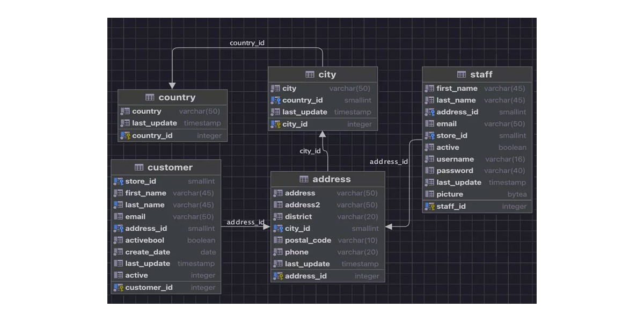Click foreign key icon of store_id in staff table
The width and height of the screenshot is (644, 322).
pos(430,136)
